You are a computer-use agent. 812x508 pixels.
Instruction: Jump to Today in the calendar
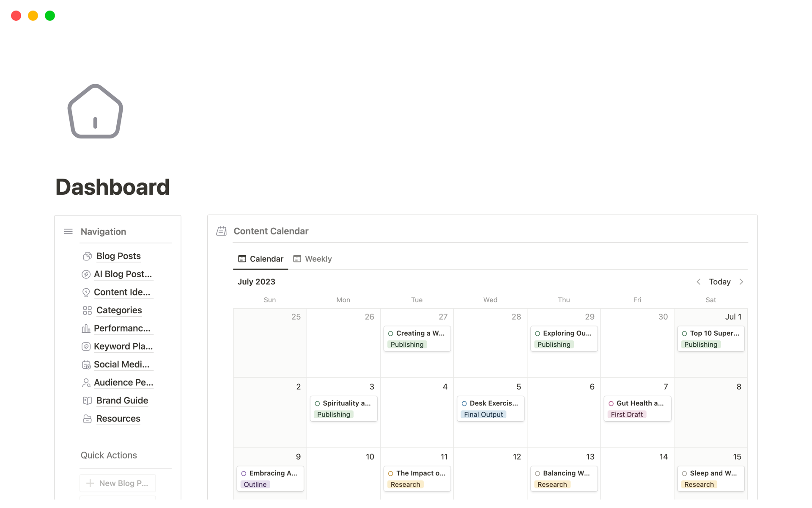tap(719, 282)
